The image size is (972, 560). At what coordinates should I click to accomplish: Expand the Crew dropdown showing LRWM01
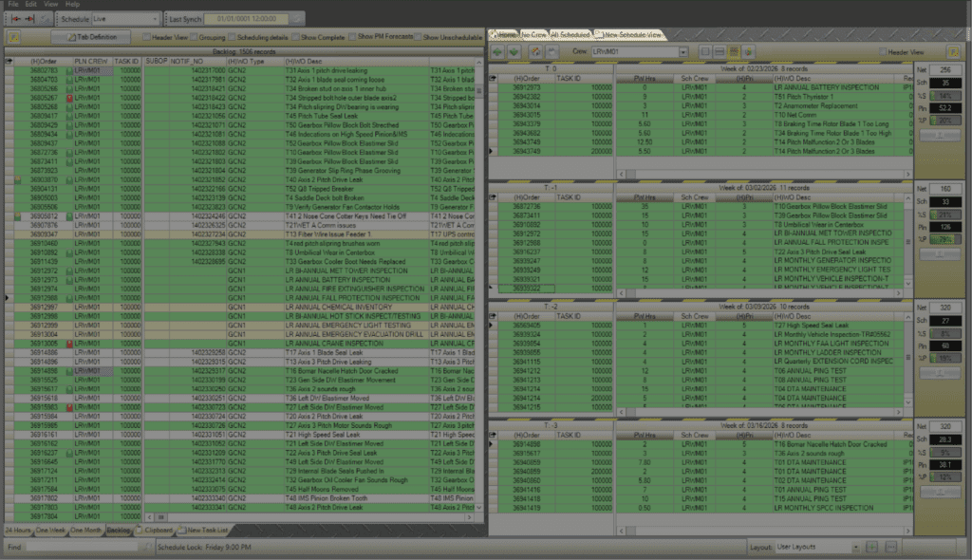click(684, 50)
